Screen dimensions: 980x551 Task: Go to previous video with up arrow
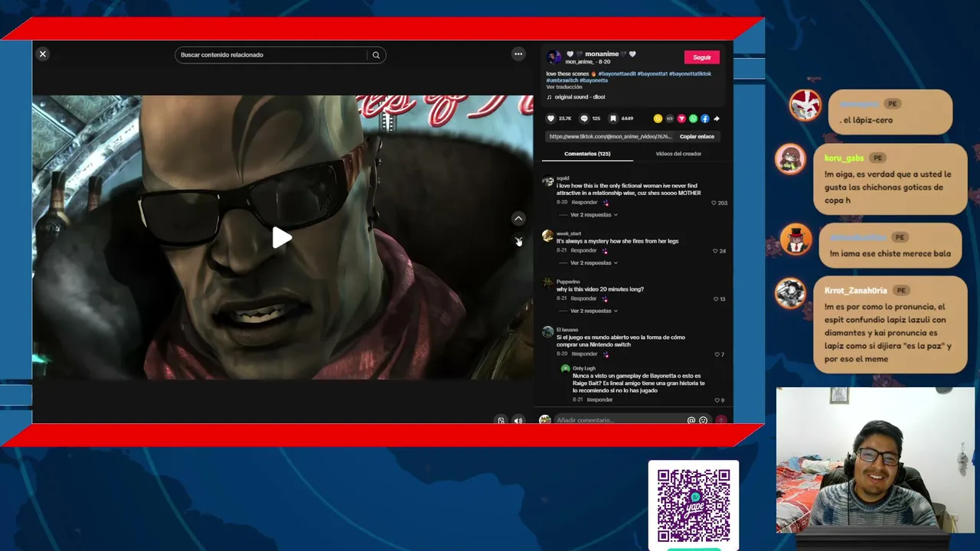pyautogui.click(x=518, y=219)
